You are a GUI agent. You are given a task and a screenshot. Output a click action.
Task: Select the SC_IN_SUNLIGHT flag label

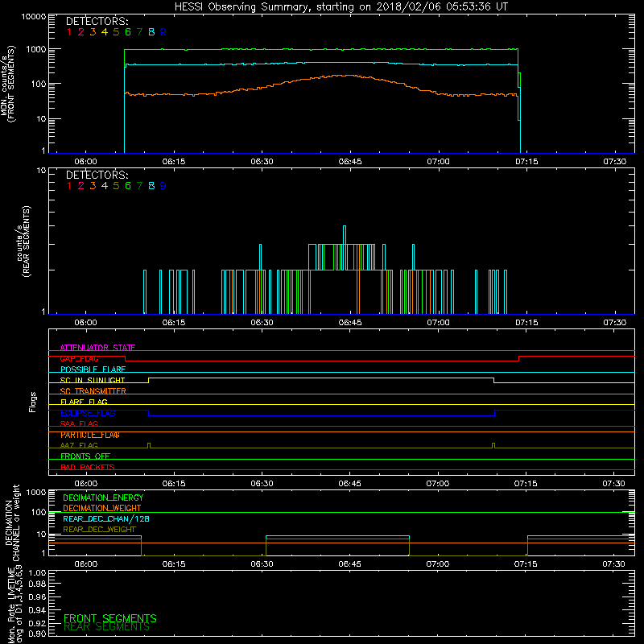[93, 380]
